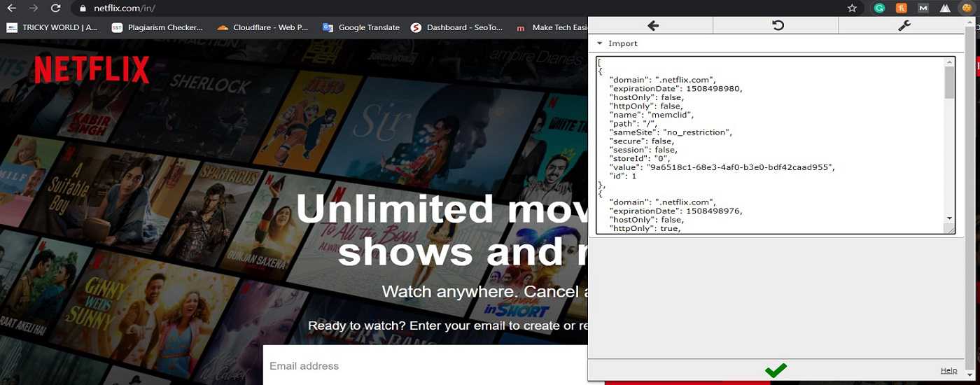Bookmark this page with the star icon
This screenshot has height=385, width=980.
pyautogui.click(x=852, y=8)
